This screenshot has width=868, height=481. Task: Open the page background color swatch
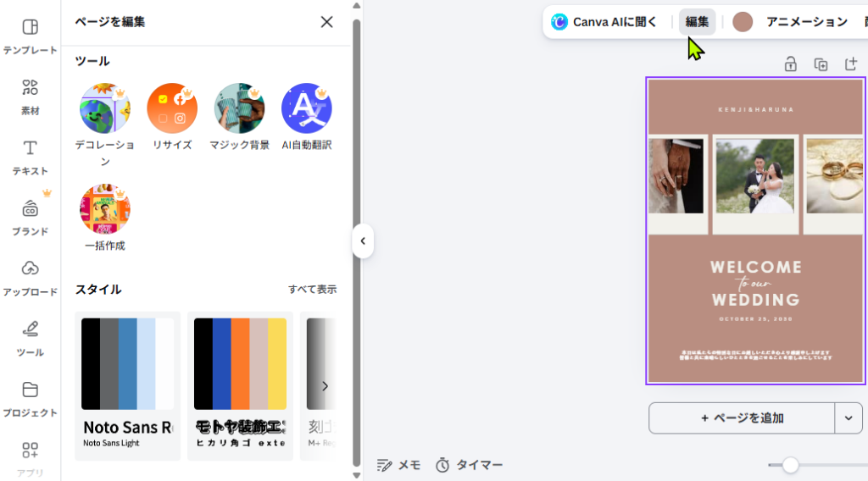point(743,21)
